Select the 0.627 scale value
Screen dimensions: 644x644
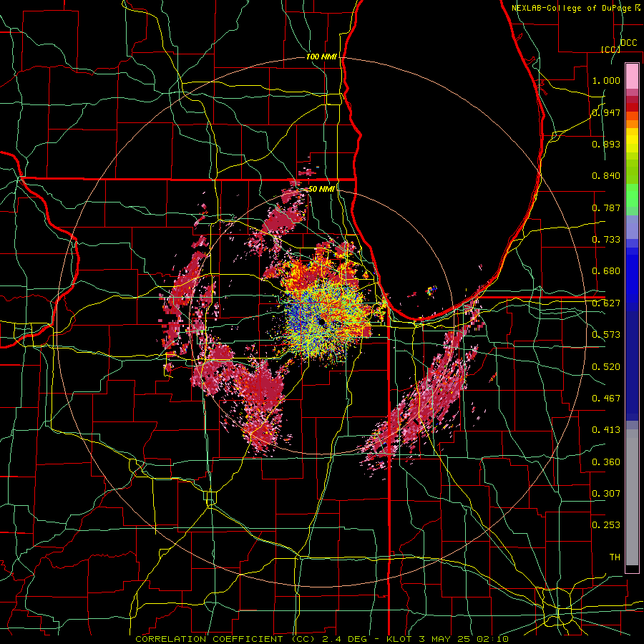[606, 303]
